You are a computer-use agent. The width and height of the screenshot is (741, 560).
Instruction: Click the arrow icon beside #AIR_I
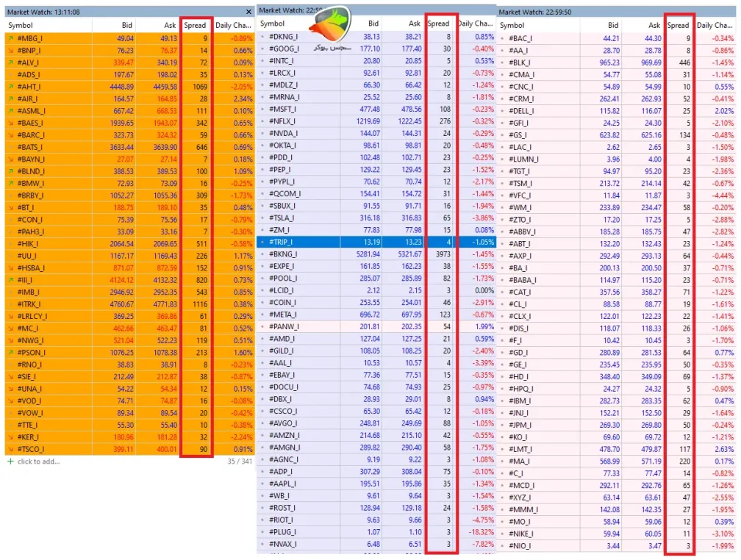point(10,98)
